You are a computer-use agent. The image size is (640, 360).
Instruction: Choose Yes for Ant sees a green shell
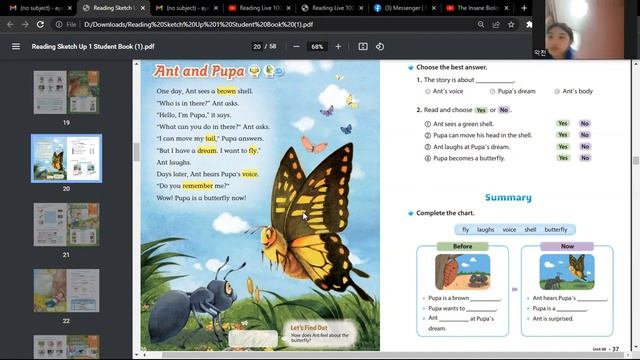(563, 123)
